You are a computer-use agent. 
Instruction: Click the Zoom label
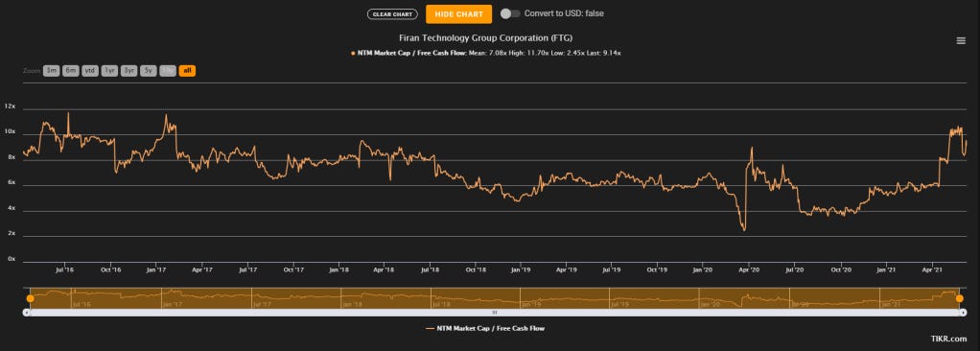point(32,71)
